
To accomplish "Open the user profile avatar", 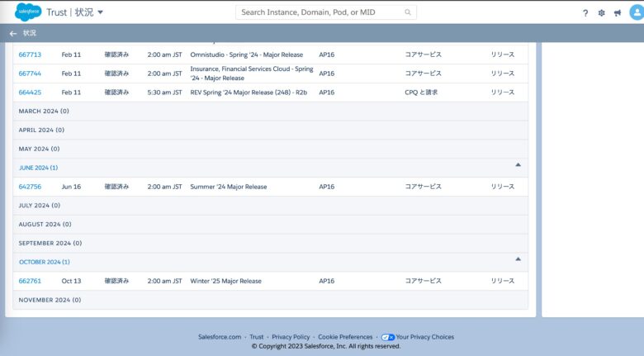I will (x=637, y=12).
